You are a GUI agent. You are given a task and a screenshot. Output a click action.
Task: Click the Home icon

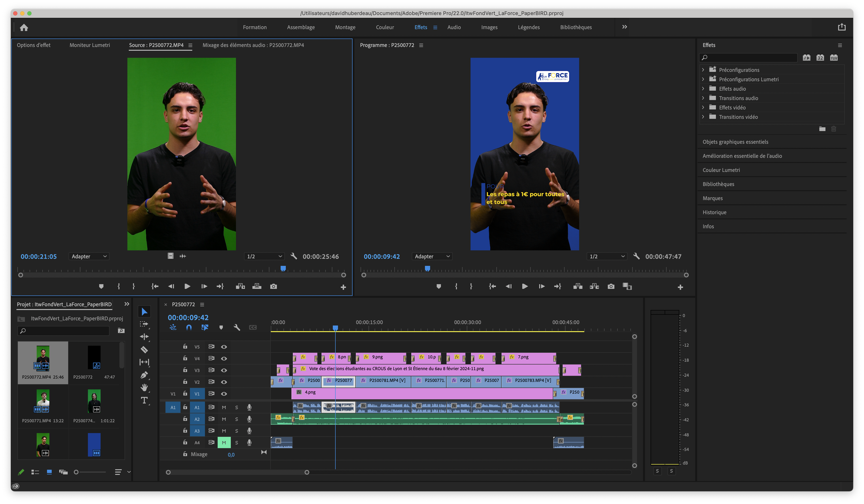pyautogui.click(x=24, y=27)
